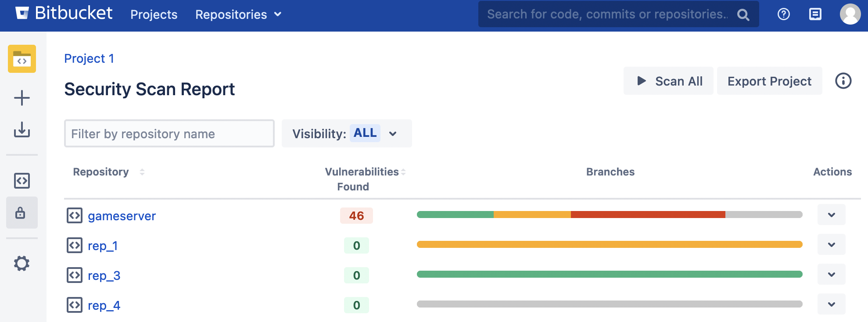This screenshot has width=868, height=322.
Task: Click the download import icon in sidebar
Action: point(22,130)
